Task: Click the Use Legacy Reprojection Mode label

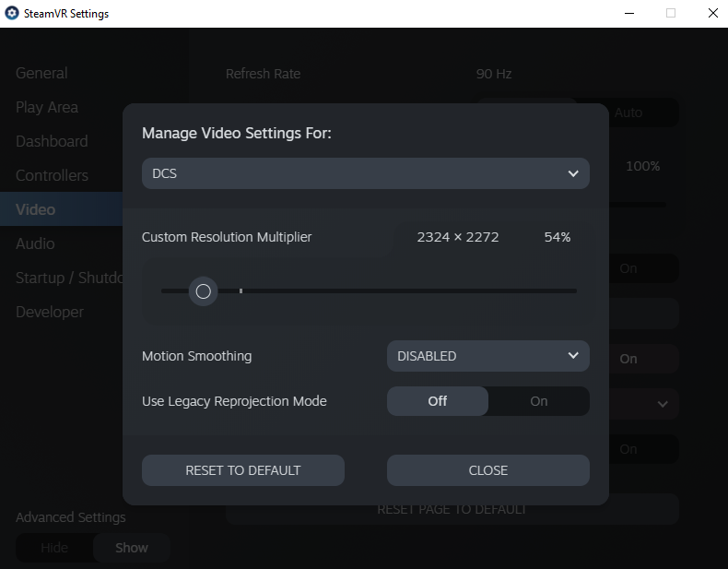Action: coord(234,401)
